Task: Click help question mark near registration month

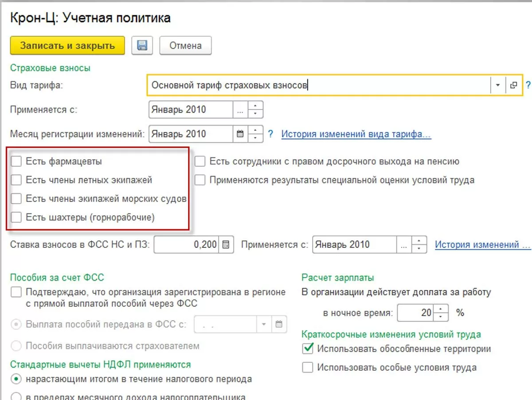Action: (271, 134)
